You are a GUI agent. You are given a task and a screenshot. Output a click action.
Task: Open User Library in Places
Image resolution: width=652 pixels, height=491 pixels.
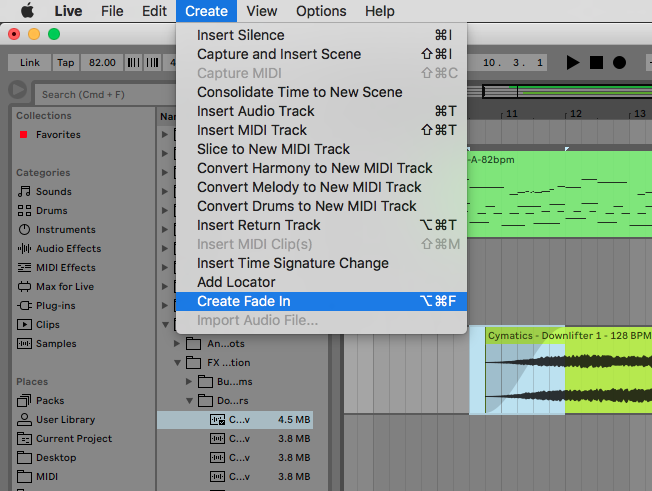[65, 420]
